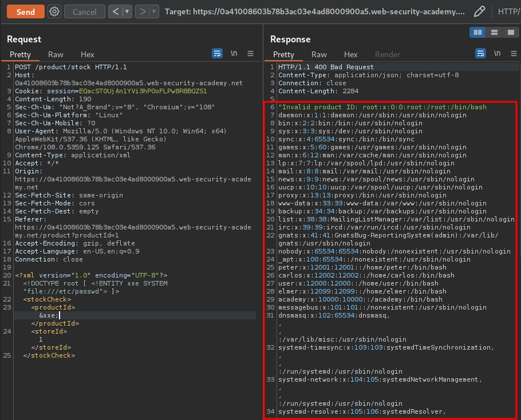The image size is (521, 420).
Task: Open request settings gear icon
Action: [x=54, y=11]
